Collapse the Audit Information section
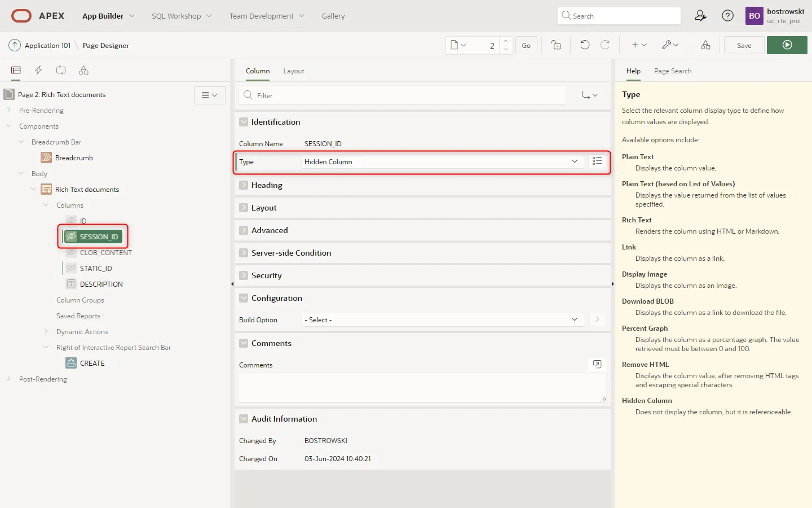Screen dimensions: 812x508 tap(244, 419)
